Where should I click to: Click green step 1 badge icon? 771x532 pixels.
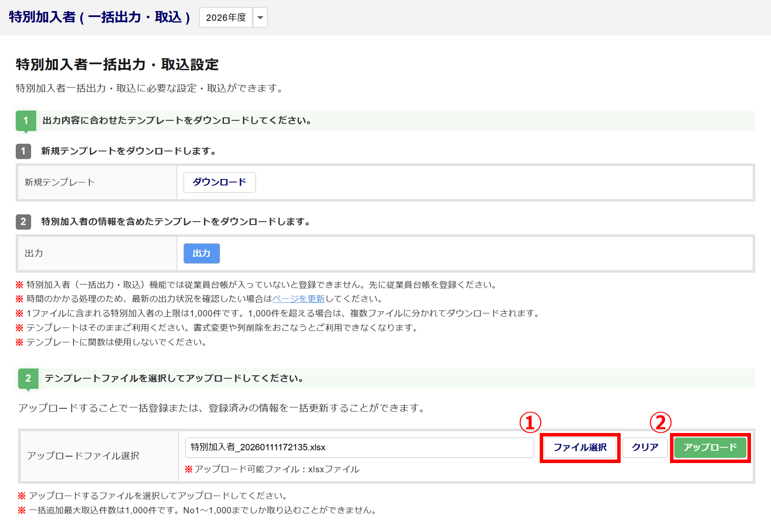26,121
